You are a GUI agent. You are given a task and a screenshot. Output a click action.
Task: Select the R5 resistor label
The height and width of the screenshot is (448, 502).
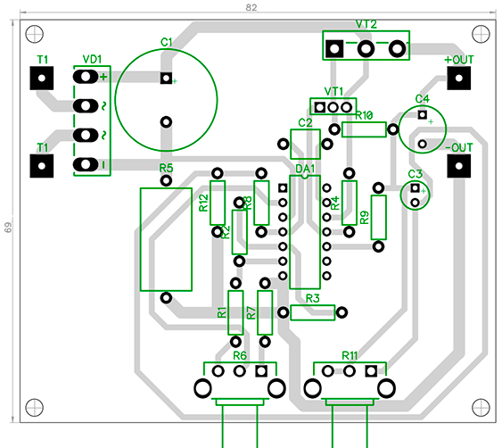166,169
